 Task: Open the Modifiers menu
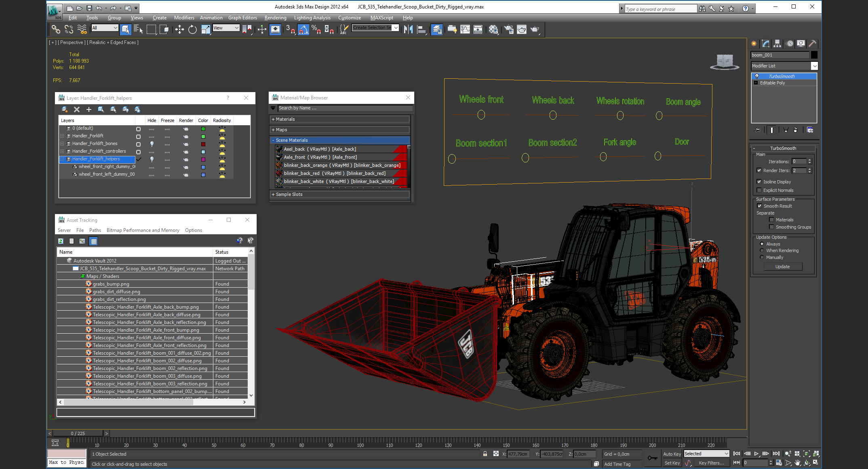click(x=184, y=18)
